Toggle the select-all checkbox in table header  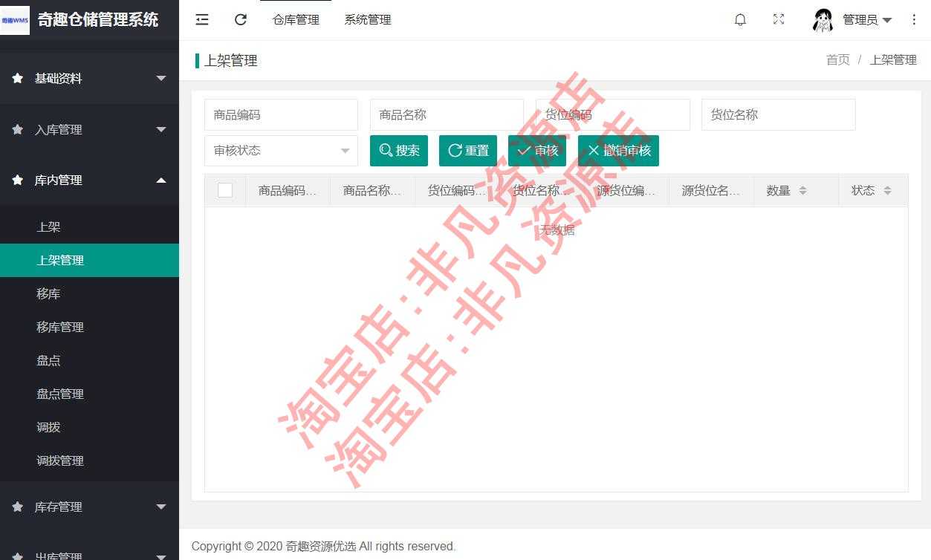[x=225, y=190]
